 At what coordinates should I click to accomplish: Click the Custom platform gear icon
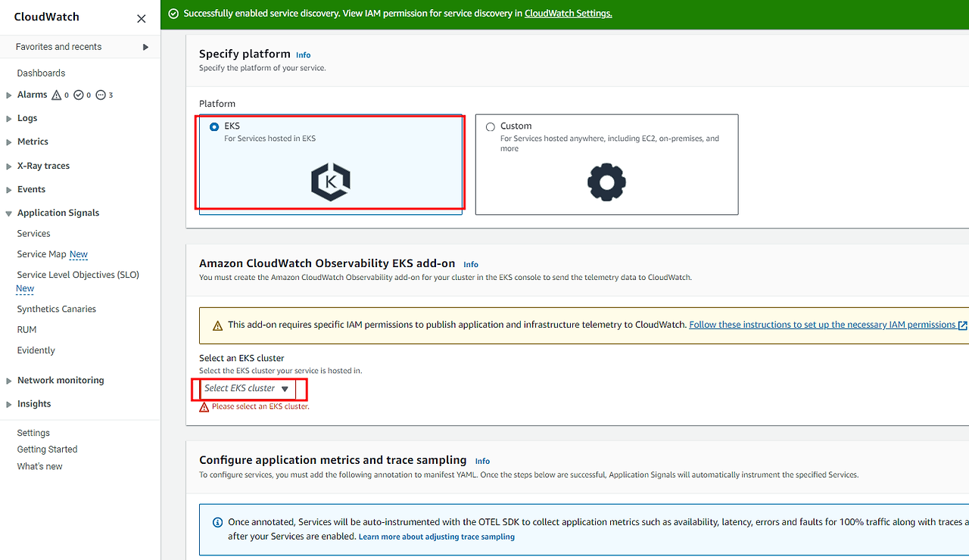point(606,182)
